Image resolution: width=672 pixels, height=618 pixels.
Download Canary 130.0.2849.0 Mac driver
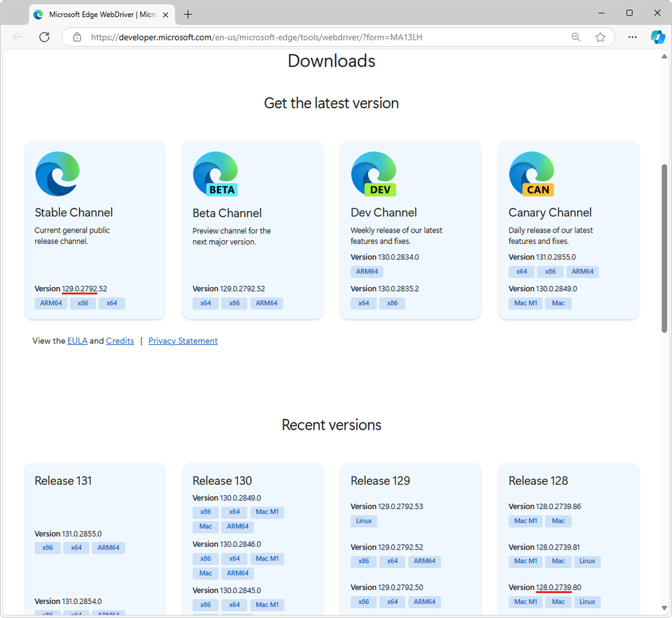[558, 303]
